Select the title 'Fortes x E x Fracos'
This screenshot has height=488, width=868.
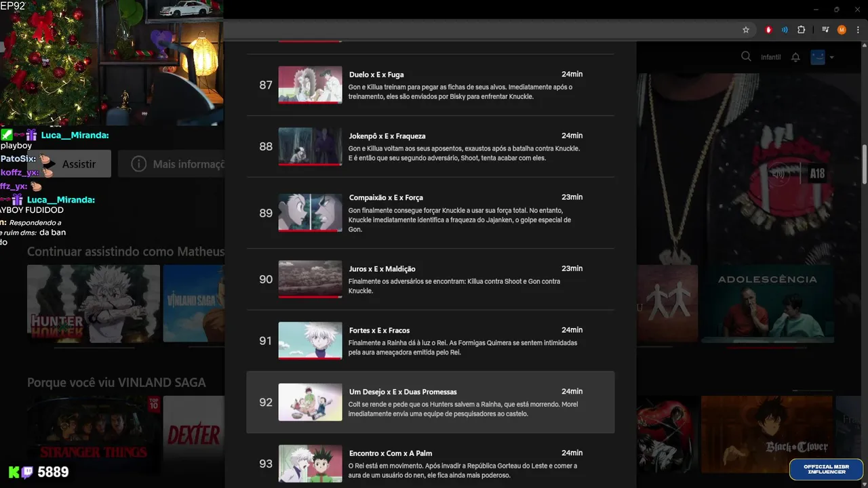pos(379,331)
